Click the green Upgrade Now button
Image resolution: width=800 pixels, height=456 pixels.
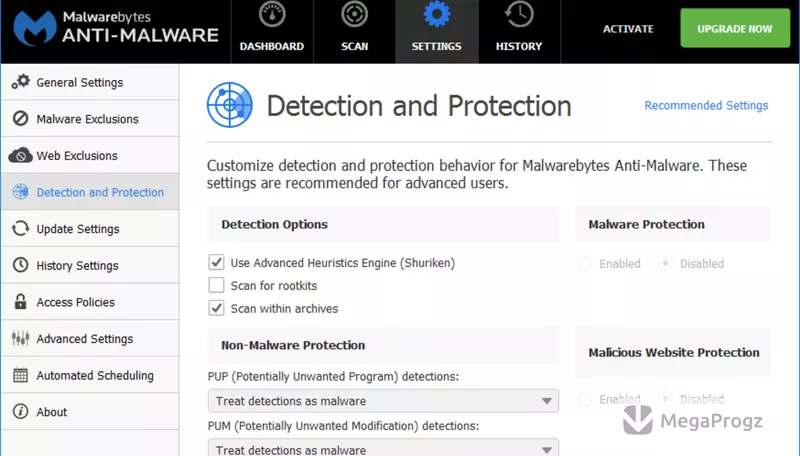point(735,29)
